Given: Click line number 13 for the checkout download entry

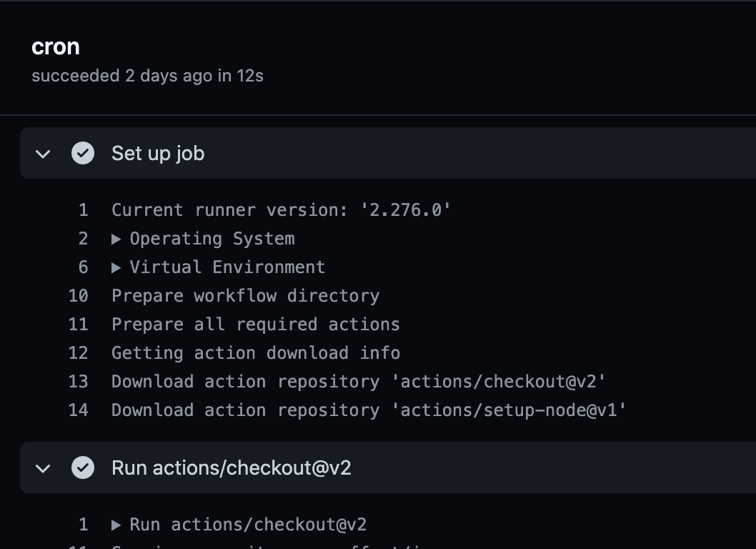Looking at the screenshot, I should 83,381.
